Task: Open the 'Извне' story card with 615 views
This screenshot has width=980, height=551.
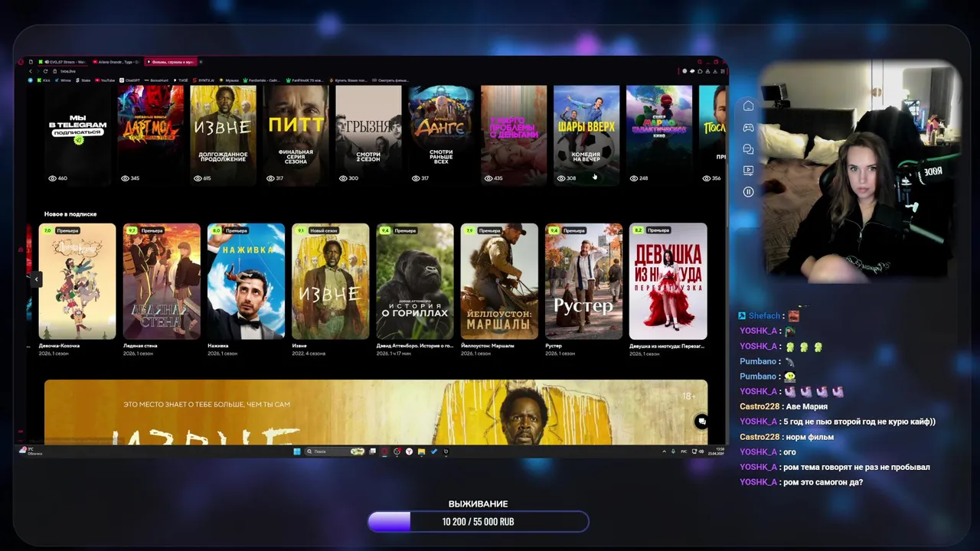Action: (223, 135)
